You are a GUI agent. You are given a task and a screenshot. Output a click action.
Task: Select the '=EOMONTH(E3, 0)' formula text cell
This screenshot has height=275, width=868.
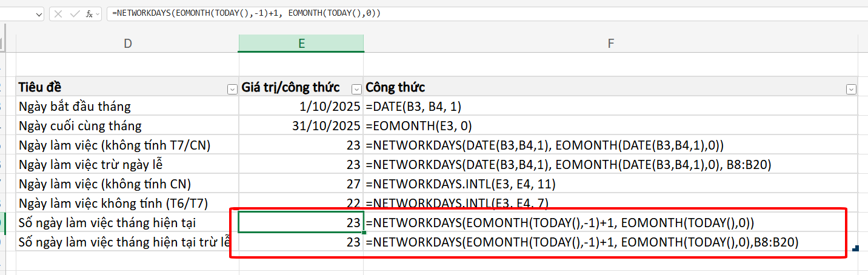click(x=610, y=126)
